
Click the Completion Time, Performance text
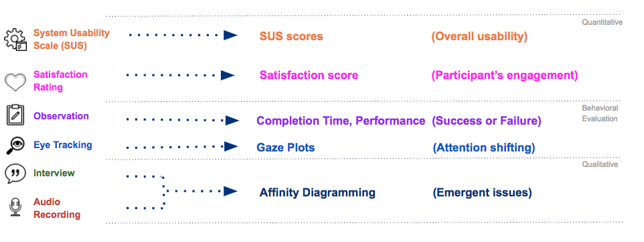pos(341,121)
